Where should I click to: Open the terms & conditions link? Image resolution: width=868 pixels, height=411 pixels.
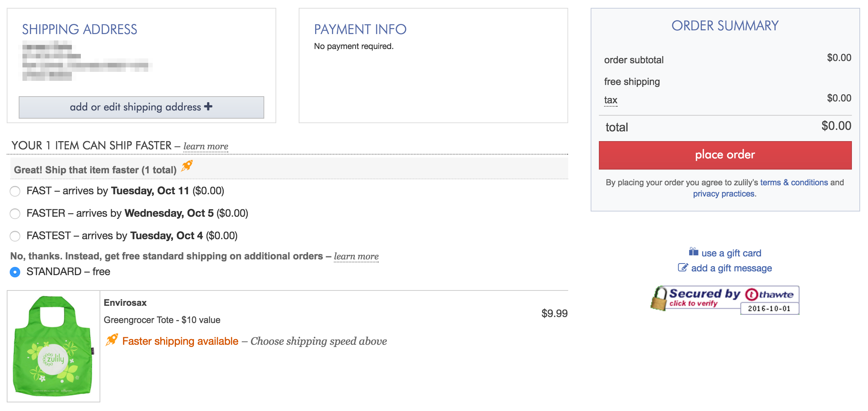794,182
